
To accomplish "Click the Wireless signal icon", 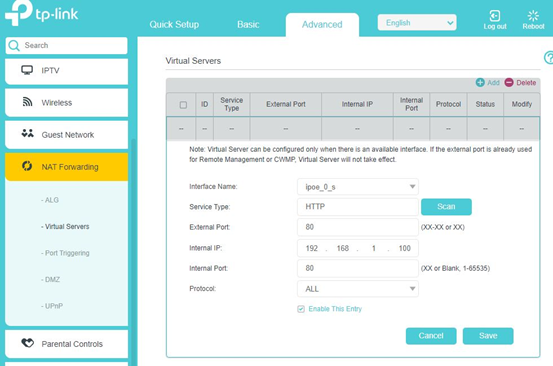I will click(x=27, y=102).
